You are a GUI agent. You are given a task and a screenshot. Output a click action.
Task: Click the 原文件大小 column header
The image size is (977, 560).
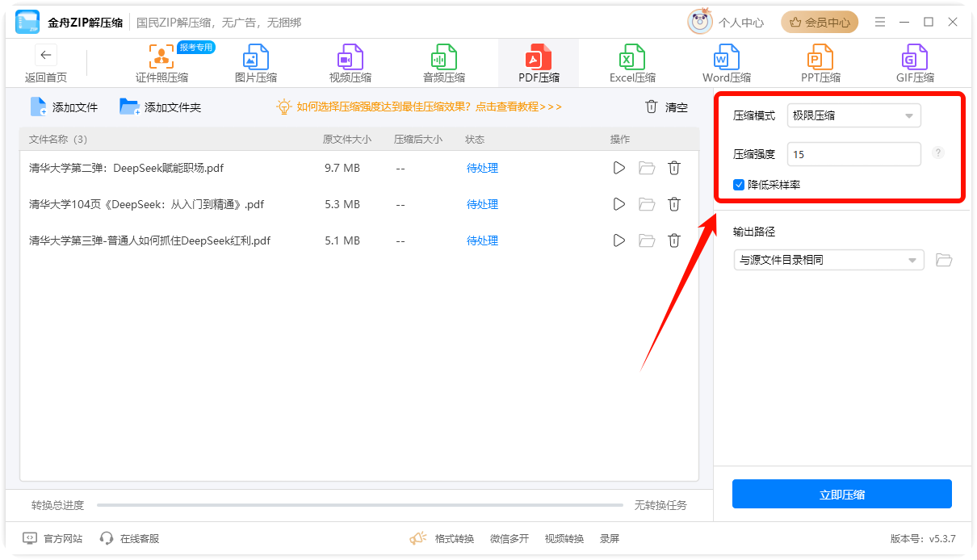347,140
